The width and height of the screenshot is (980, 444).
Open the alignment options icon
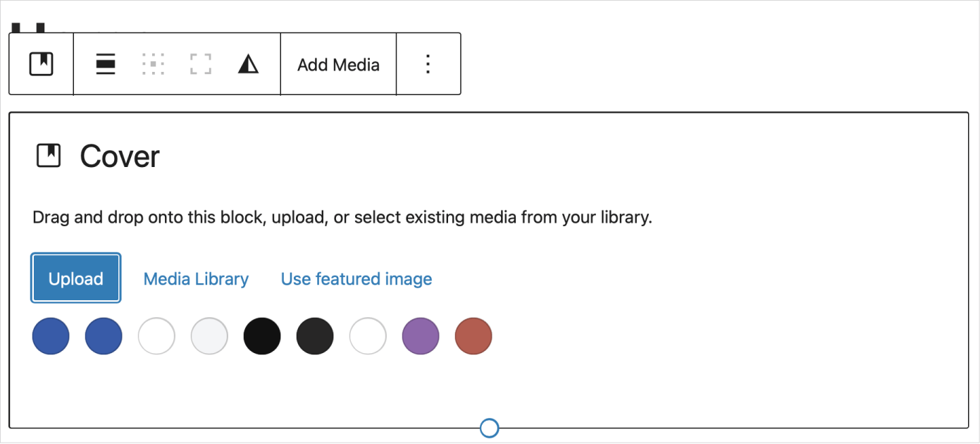(x=106, y=64)
